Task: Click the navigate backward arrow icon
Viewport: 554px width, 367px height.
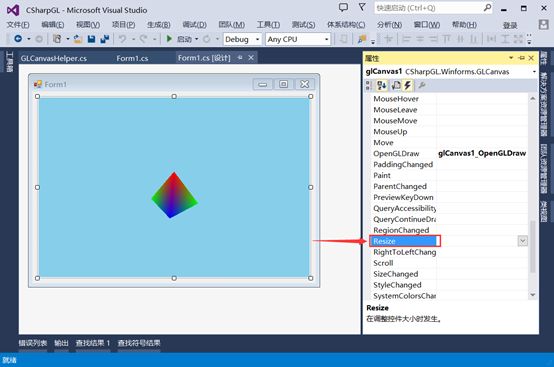Action: pyautogui.click(x=18, y=39)
